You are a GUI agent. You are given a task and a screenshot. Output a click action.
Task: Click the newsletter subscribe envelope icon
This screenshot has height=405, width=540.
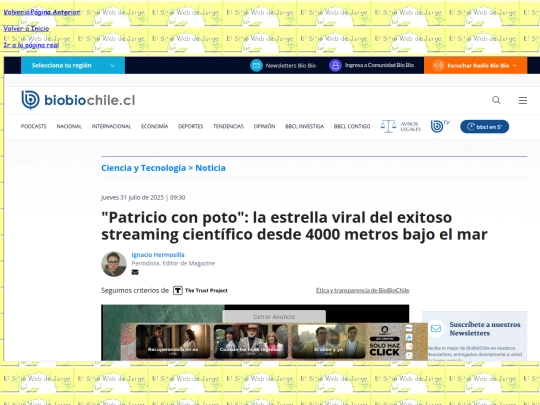tap(436, 328)
